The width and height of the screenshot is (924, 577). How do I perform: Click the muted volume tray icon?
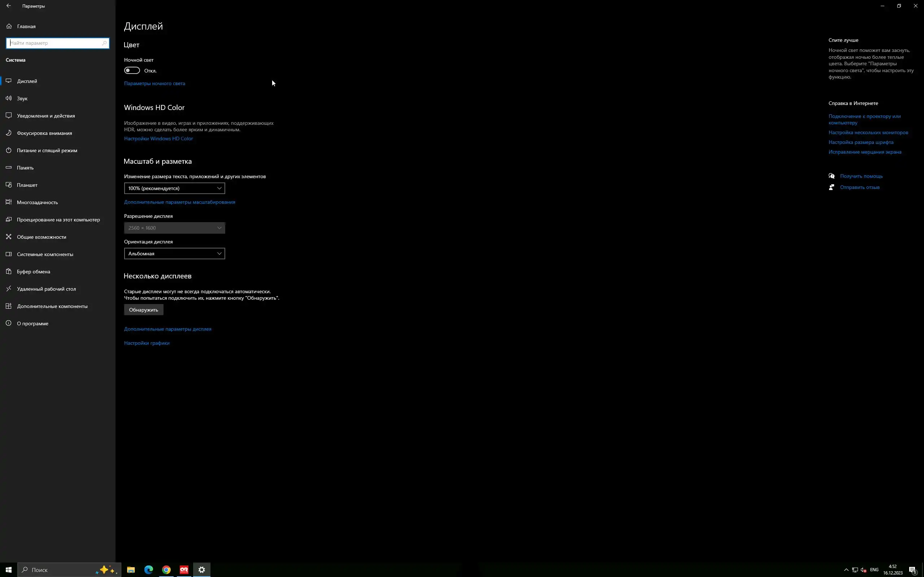point(863,570)
